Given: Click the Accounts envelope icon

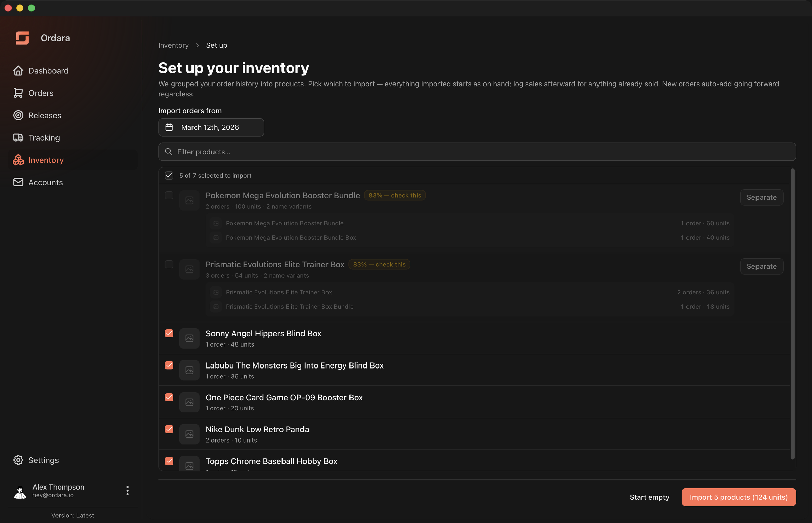Looking at the screenshot, I should point(18,182).
